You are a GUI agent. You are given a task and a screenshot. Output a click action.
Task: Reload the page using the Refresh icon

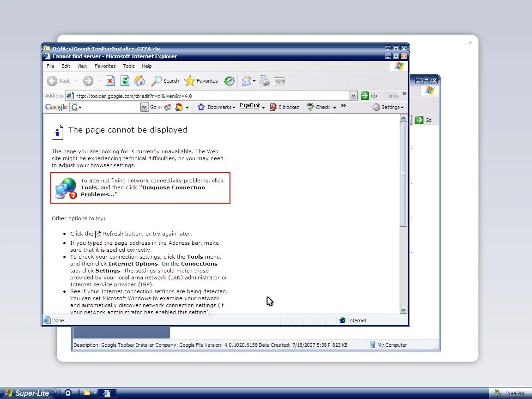pos(125,81)
